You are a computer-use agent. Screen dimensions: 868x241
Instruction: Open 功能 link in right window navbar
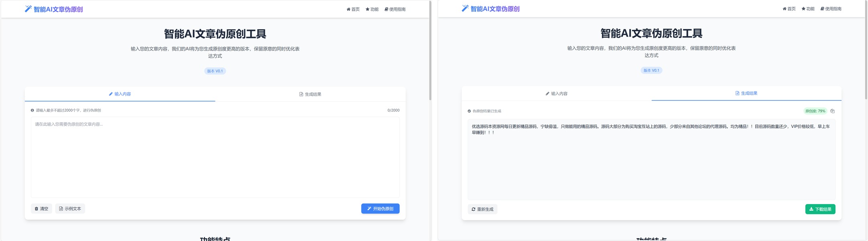808,9
